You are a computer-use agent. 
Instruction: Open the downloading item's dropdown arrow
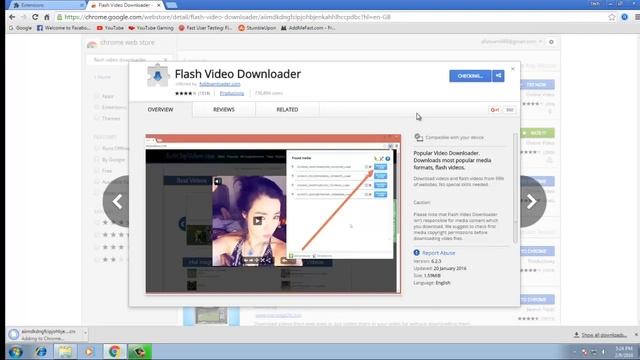tap(85, 333)
